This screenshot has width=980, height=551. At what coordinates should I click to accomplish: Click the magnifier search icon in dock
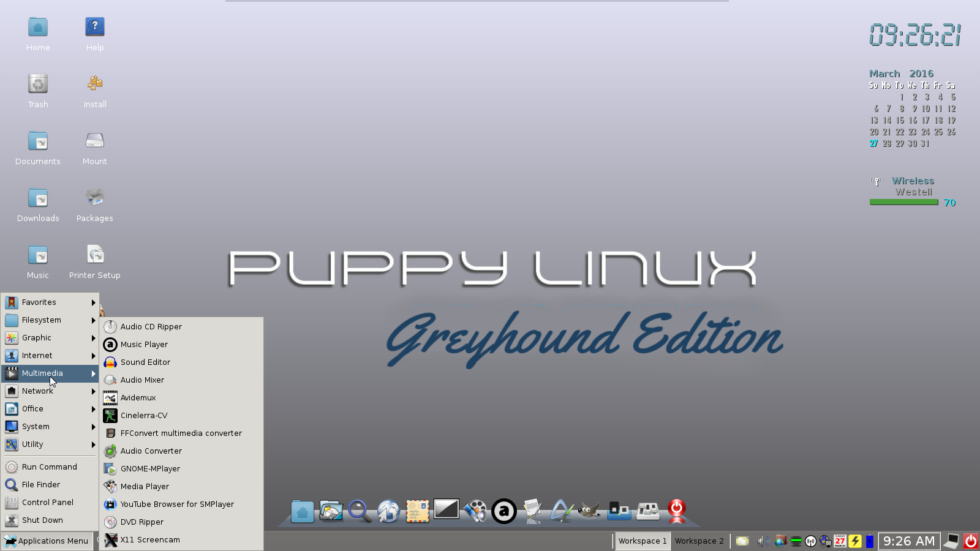tap(360, 511)
